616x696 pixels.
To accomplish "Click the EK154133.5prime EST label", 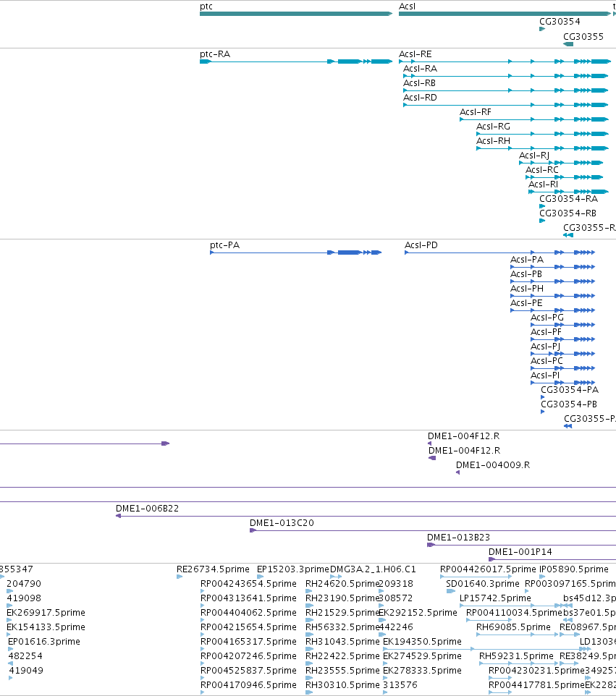I will (46, 627).
